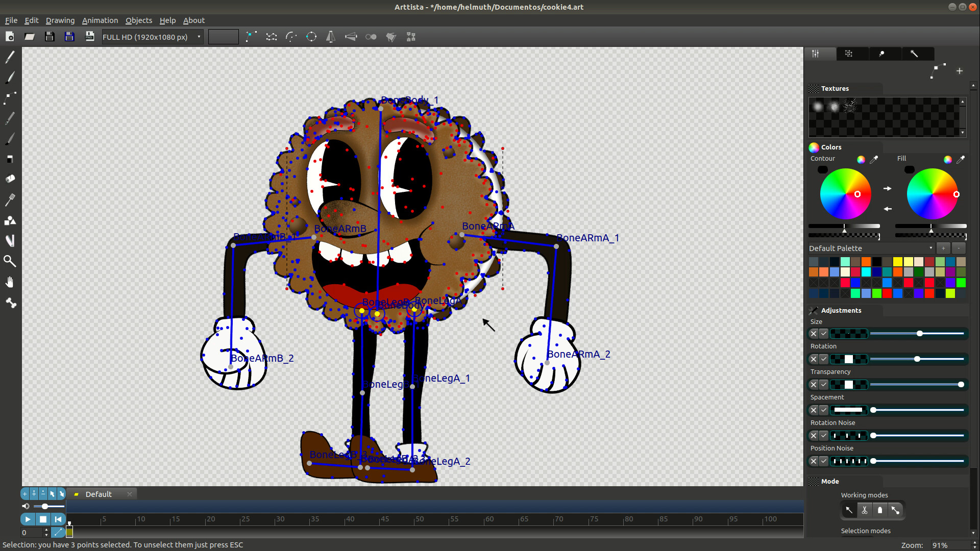Expand the Default Palette dropdown

[930, 248]
